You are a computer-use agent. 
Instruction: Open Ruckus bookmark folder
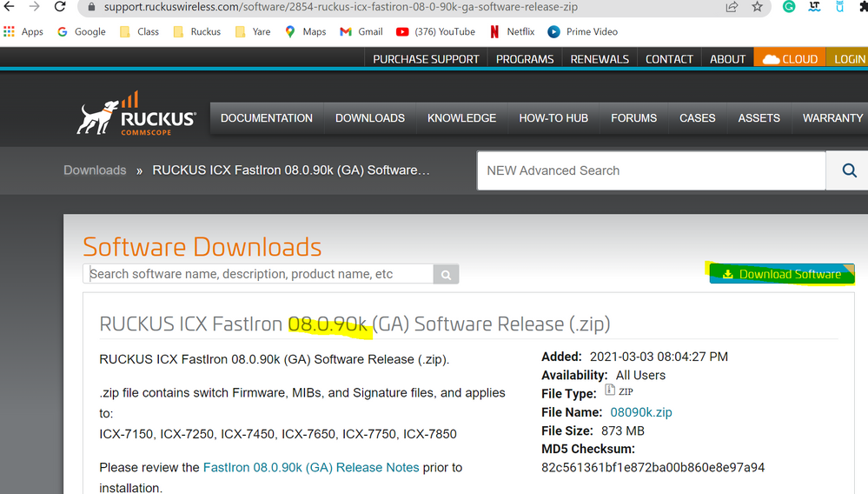pos(197,31)
